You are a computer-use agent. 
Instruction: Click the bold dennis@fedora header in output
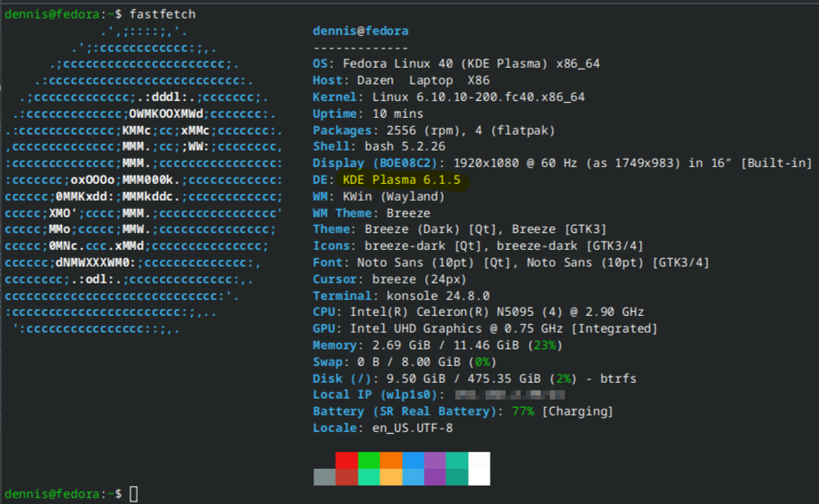pyautogui.click(x=360, y=31)
